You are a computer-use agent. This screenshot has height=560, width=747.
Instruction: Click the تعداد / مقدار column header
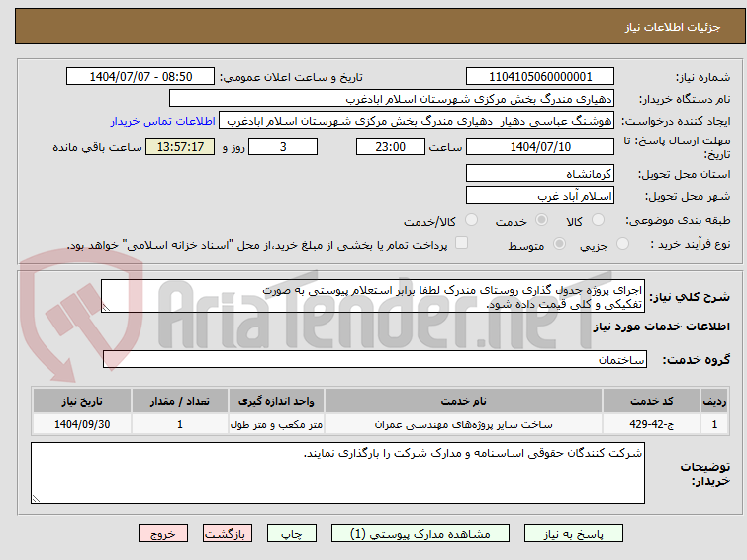180,401
